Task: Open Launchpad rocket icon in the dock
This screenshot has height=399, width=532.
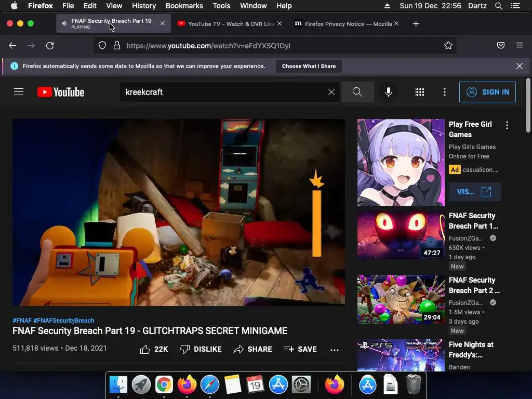Action: coord(141,385)
